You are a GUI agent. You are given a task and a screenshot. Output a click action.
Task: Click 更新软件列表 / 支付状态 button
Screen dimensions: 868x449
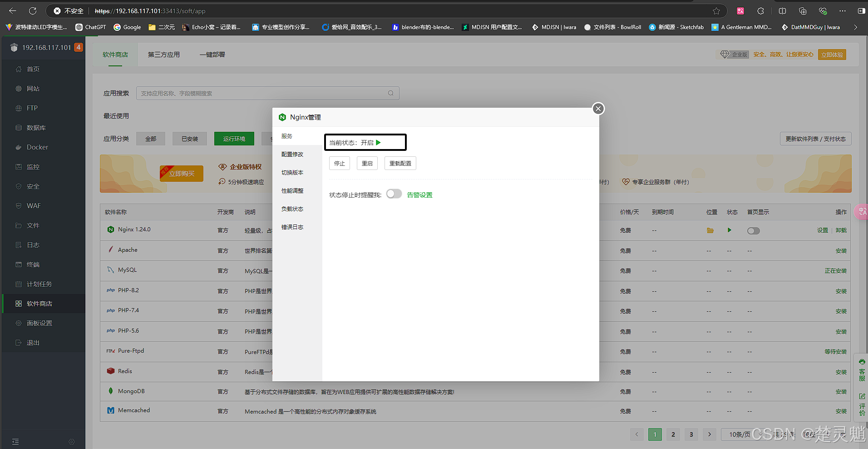tap(816, 139)
